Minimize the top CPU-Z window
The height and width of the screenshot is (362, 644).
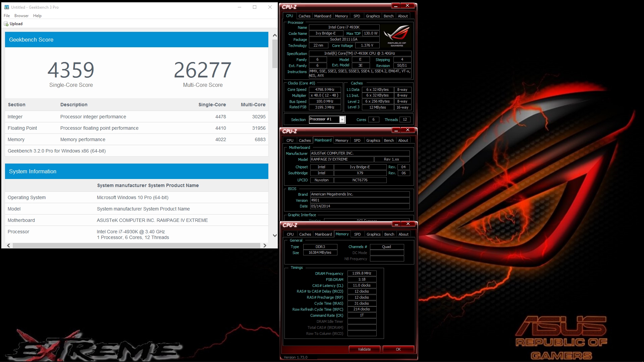[396, 6]
